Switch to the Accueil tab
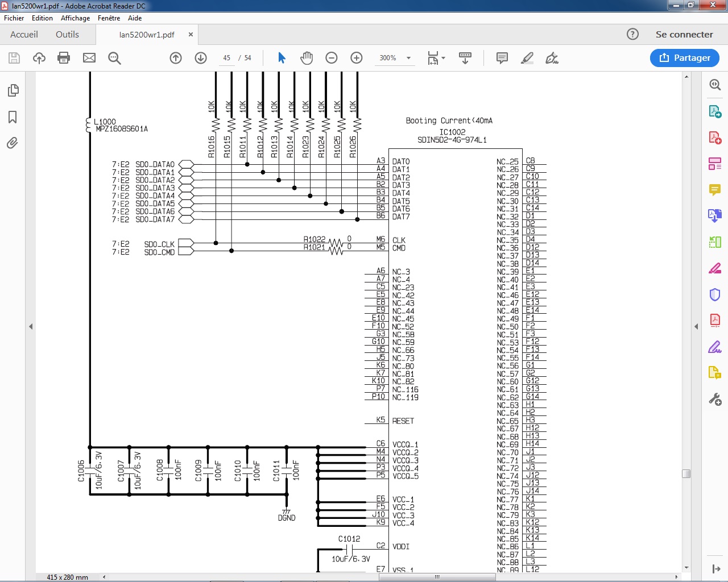The width and height of the screenshot is (728, 582). 24,34
